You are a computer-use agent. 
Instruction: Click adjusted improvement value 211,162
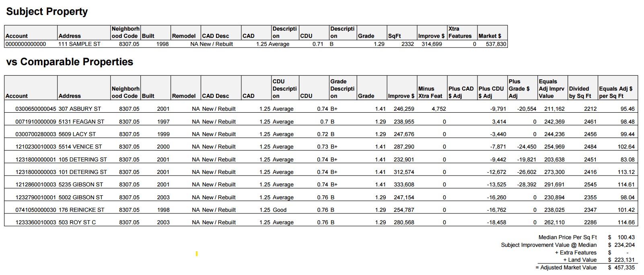click(554, 109)
